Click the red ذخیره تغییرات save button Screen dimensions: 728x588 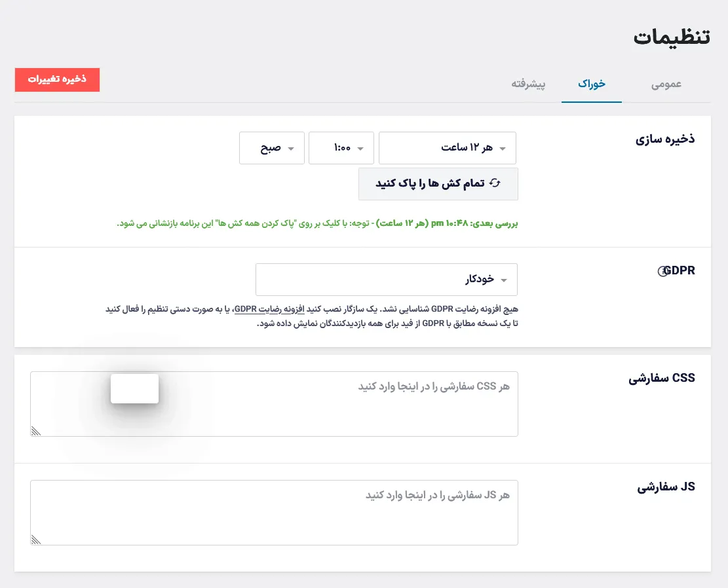(57, 79)
